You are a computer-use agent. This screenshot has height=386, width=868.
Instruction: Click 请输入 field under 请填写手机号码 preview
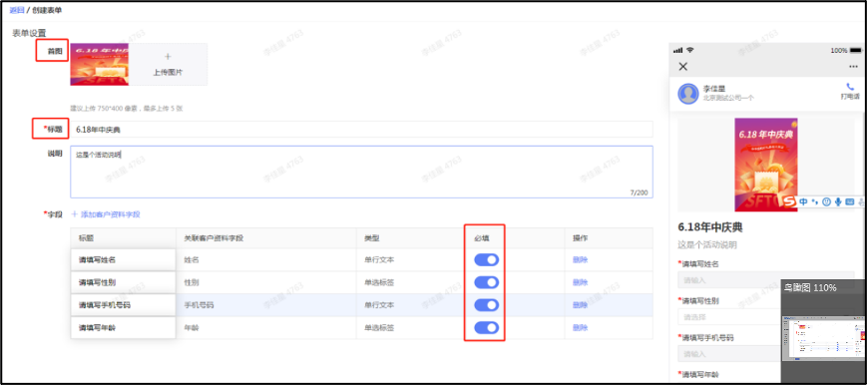728,353
